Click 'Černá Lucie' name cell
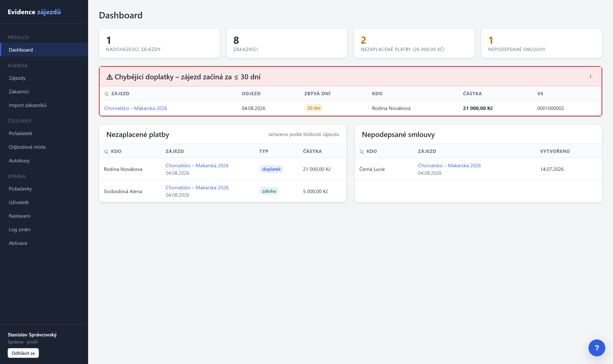This screenshot has height=364, width=613. pos(372,169)
